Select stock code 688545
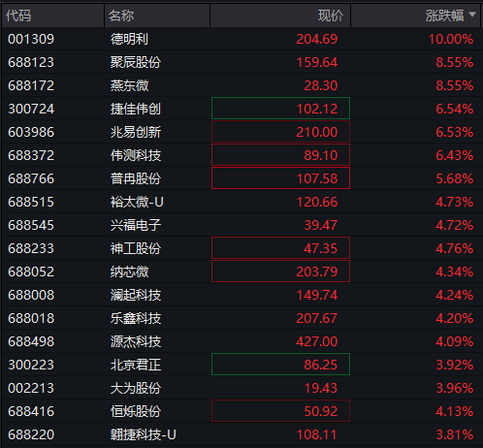 click(31, 225)
